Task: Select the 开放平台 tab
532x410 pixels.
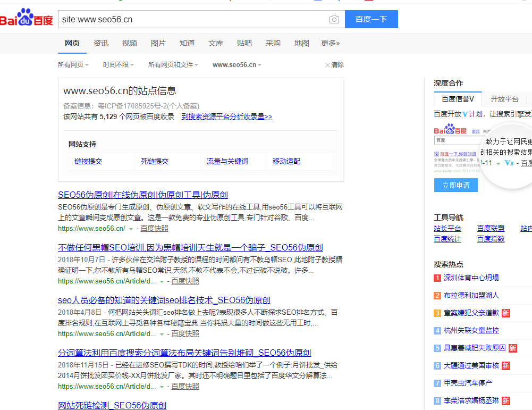Action: click(504, 99)
